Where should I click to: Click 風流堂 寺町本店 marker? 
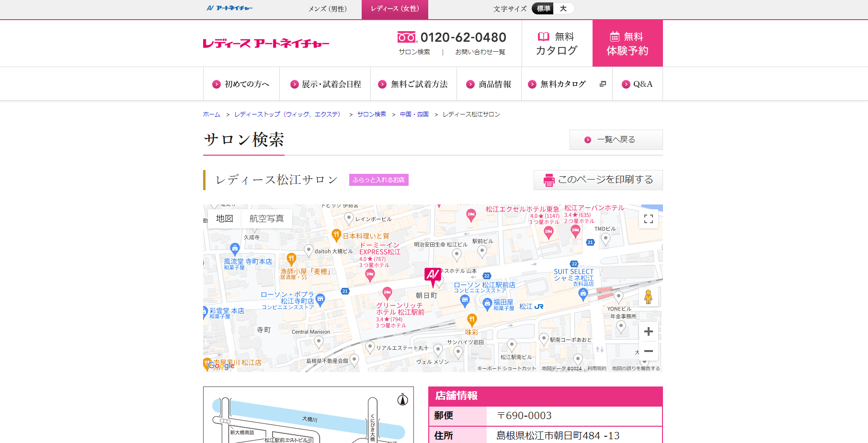235,249
